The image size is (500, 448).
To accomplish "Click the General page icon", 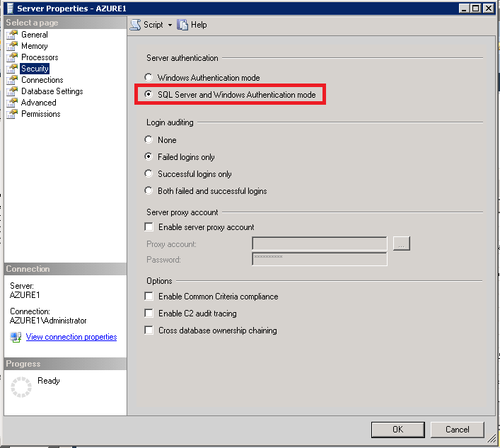I will point(12,35).
